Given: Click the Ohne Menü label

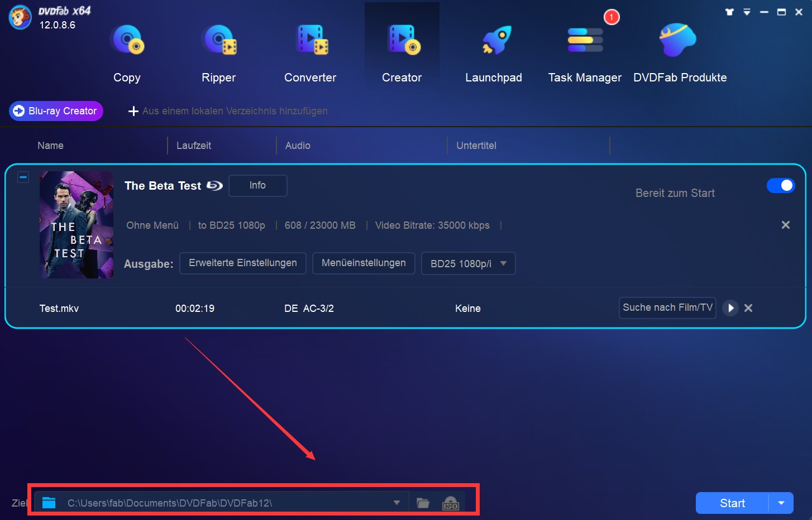Looking at the screenshot, I should [152, 225].
